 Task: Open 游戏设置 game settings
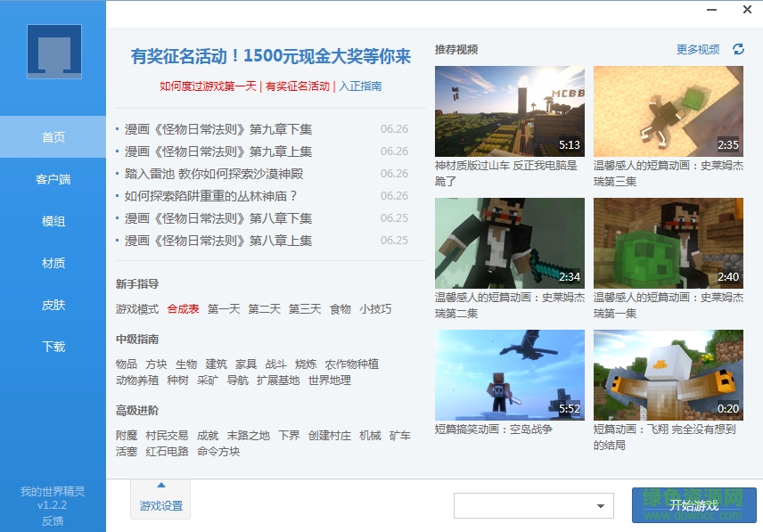click(x=160, y=503)
